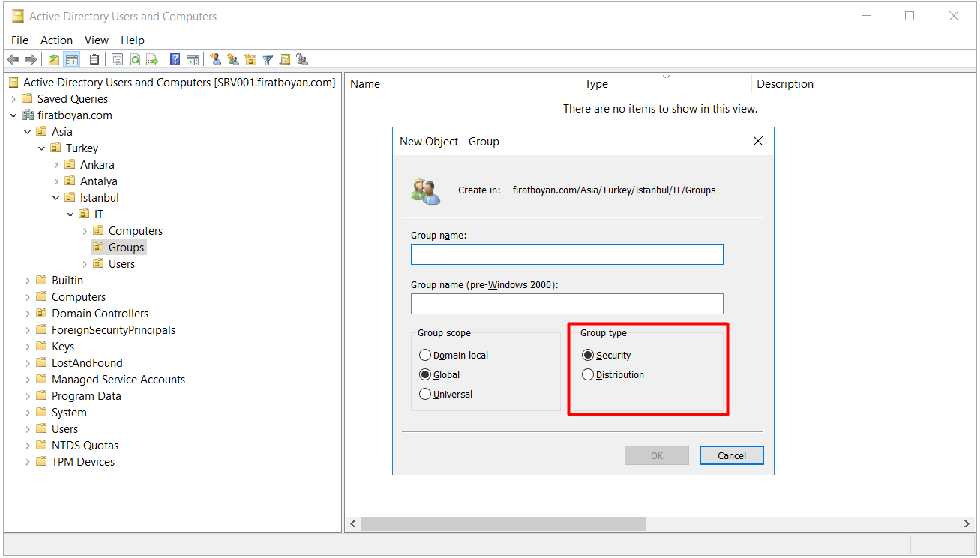Click the Back arrow in the toolbar

[x=13, y=60]
